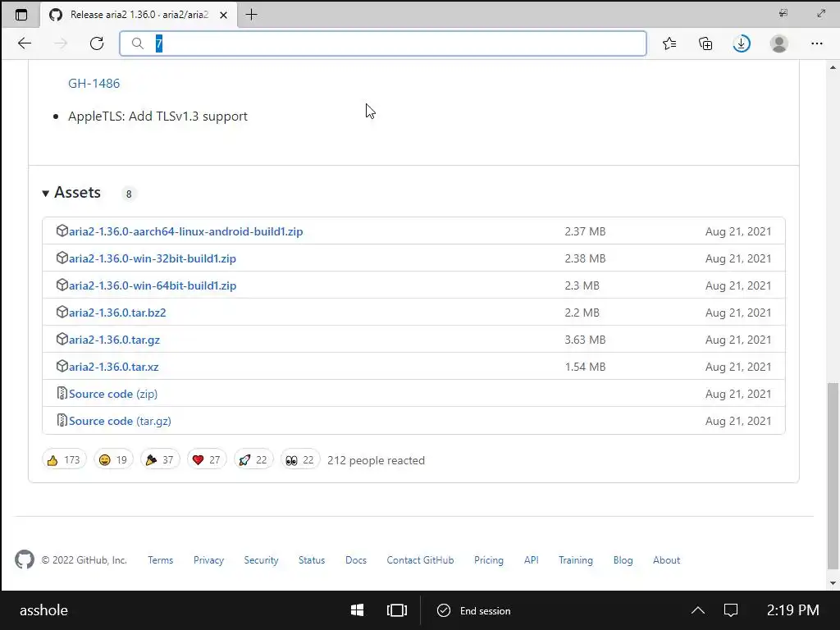The image size is (840, 630).
Task: Open the GitHub logo in footer
Action: (x=24, y=559)
